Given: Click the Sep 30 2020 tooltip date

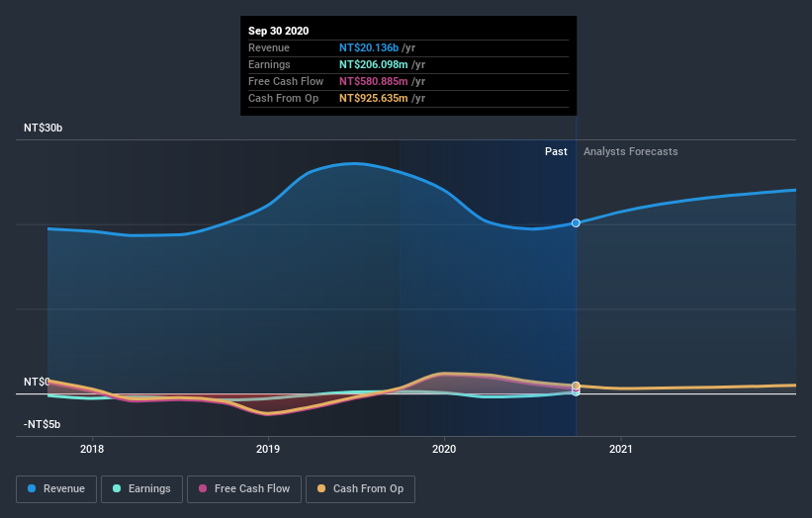Looking at the screenshot, I should [278, 31].
